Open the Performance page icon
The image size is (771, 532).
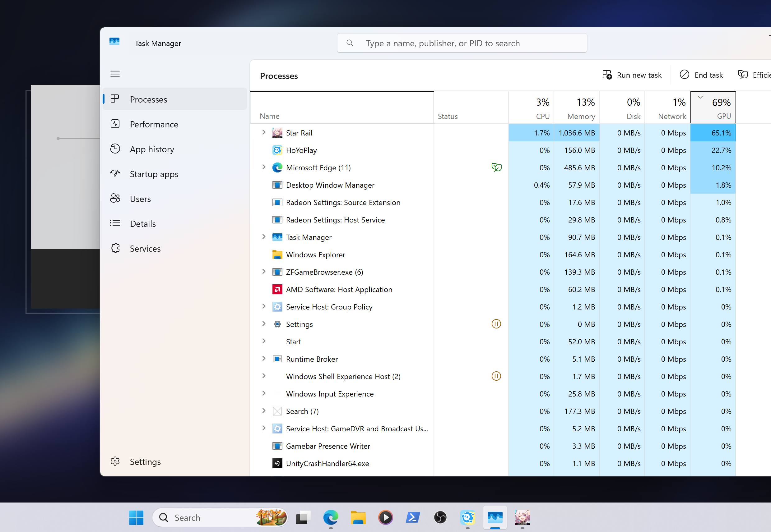(x=115, y=124)
